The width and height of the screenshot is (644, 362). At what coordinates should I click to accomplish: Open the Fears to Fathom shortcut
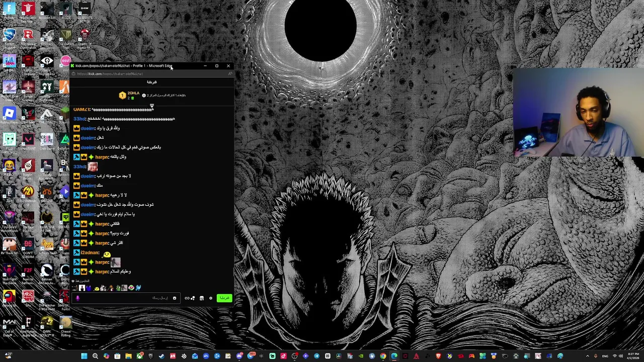(28, 273)
